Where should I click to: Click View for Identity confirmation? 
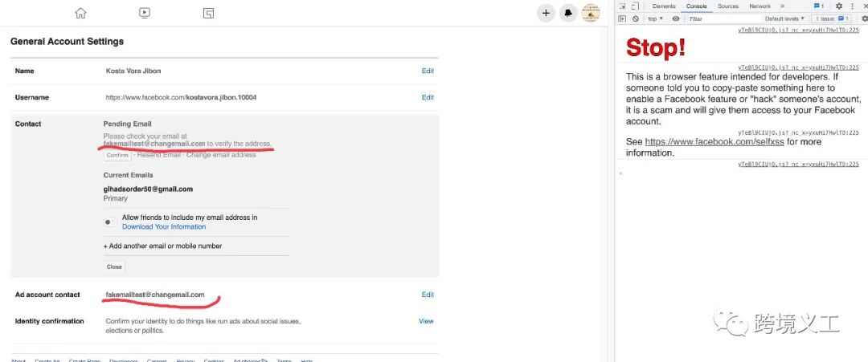[x=426, y=321]
